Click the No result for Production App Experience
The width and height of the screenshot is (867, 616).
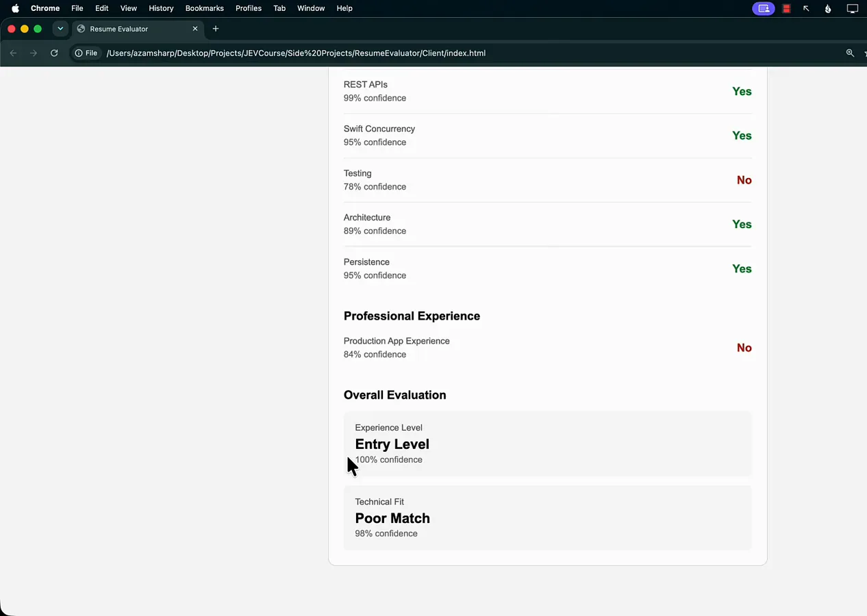(744, 348)
